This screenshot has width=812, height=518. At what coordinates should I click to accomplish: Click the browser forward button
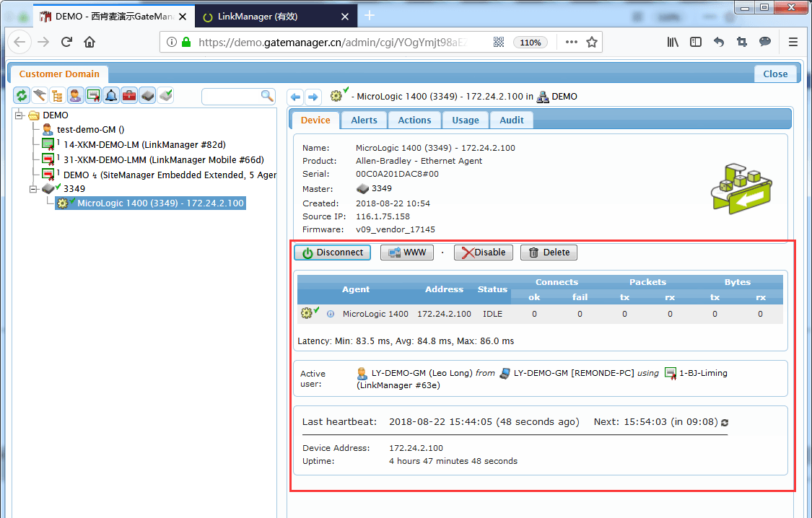point(43,42)
